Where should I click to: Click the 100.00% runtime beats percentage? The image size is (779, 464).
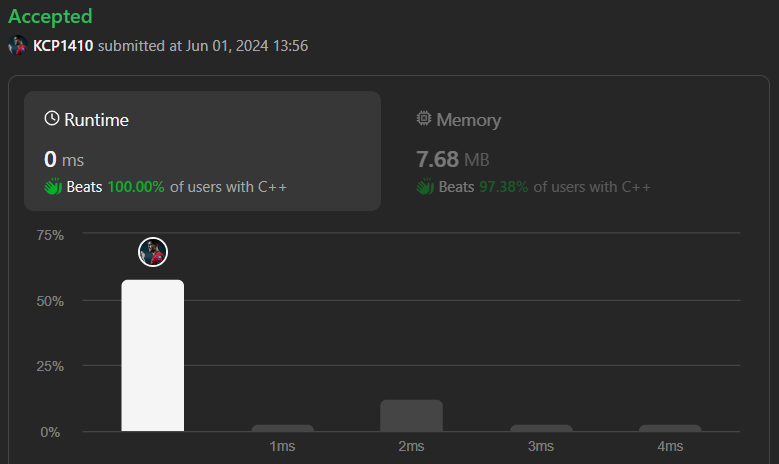click(136, 187)
